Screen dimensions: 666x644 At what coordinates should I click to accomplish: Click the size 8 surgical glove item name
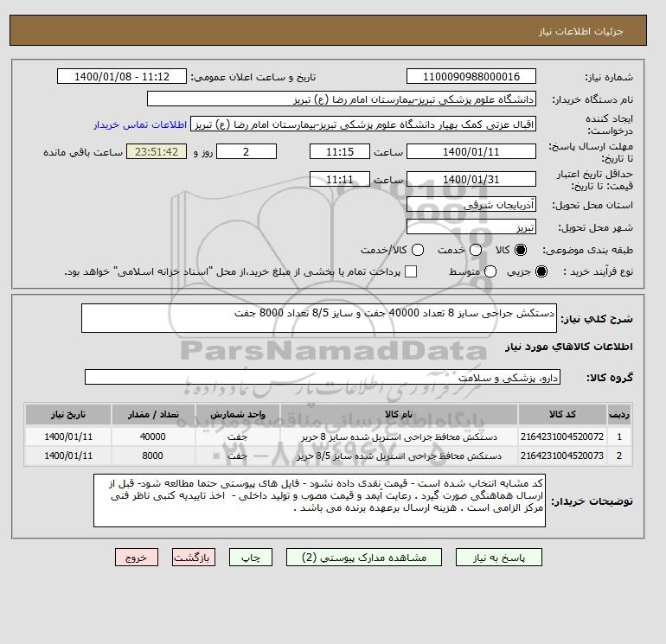[x=400, y=437]
